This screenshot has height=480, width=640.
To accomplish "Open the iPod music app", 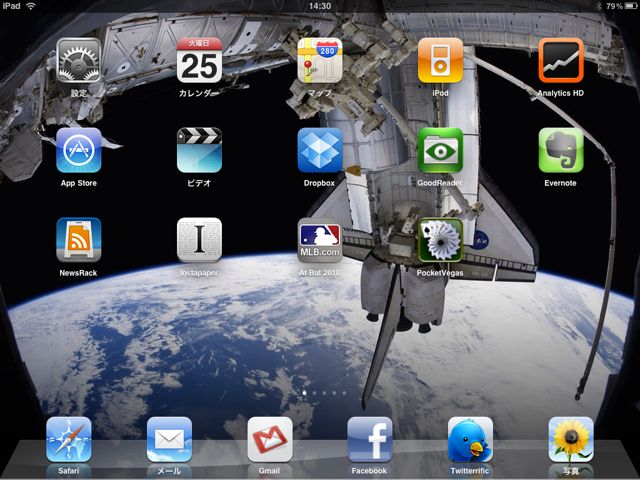I will 440,60.
